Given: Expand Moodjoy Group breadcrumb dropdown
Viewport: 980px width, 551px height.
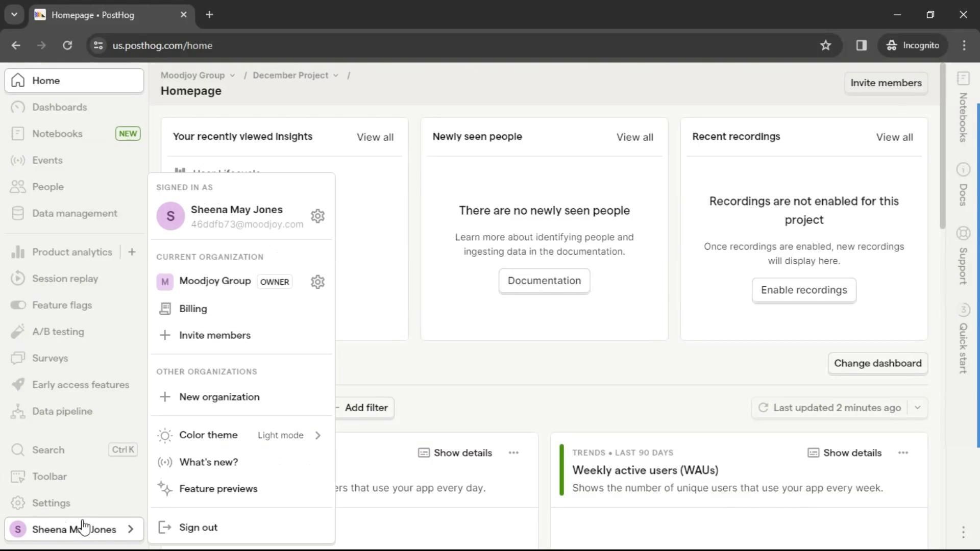Looking at the screenshot, I should [x=233, y=76].
